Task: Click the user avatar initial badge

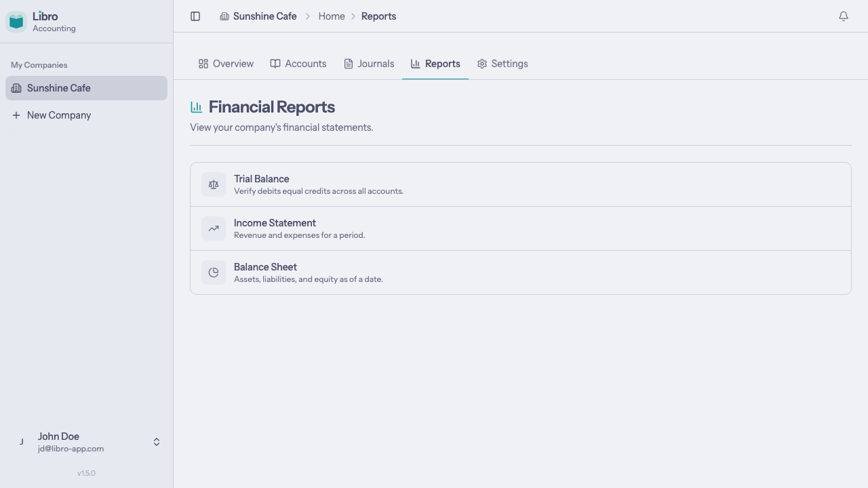Action: 21,441
